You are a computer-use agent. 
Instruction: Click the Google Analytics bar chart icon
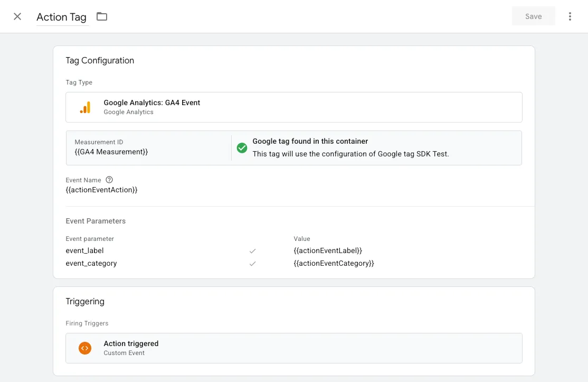85,107
